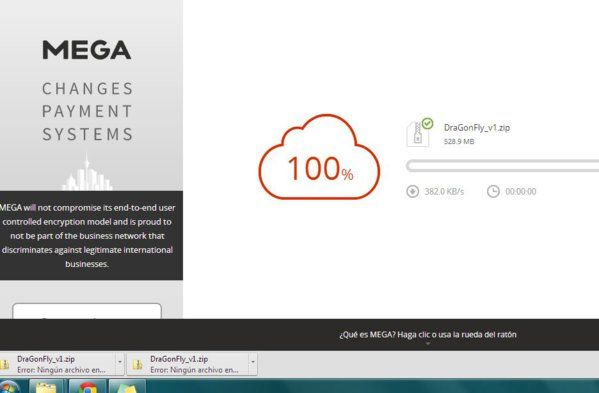Click CHANGES PAYMENT SYSTEMS headline
The width and height of the screenshot is (599, 393).
coord(87,112)
